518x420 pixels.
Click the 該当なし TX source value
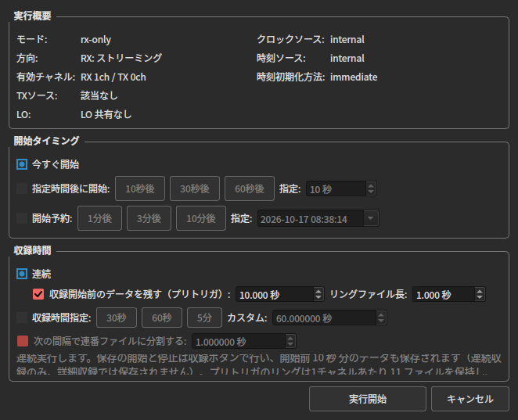pyautogui.click(x=99, y=95)
